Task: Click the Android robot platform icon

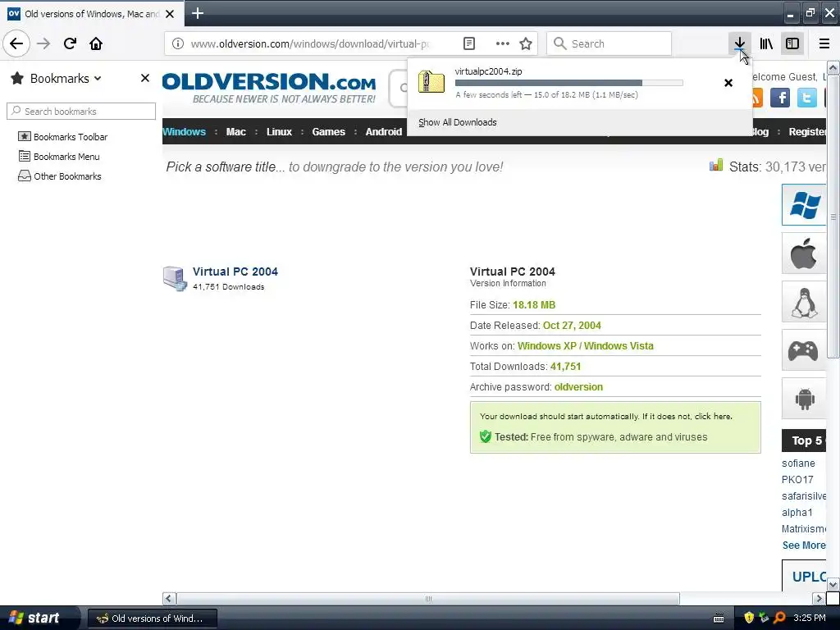Action: [x=804, y=399]
